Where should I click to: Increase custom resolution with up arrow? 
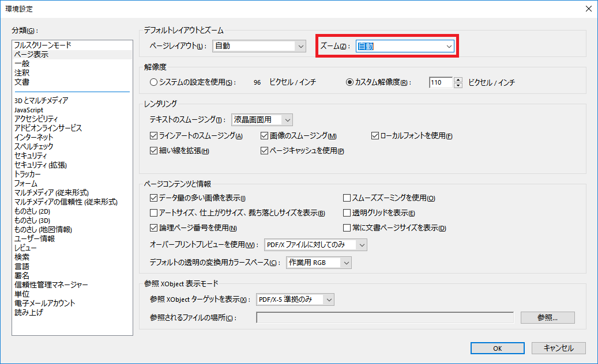point(458,79)
